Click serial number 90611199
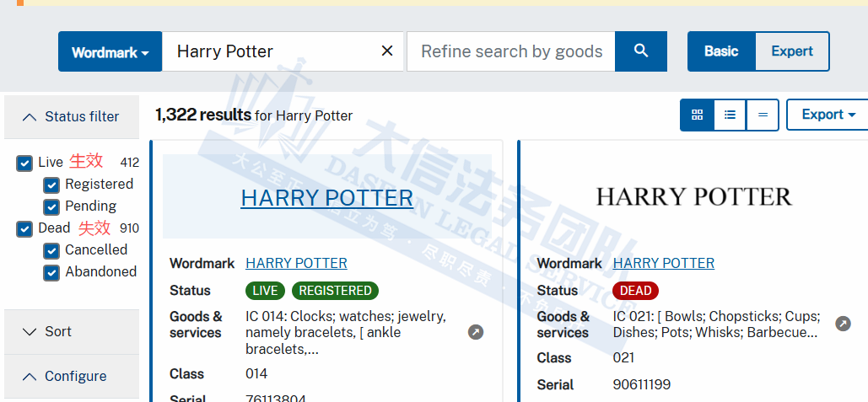 pos(642,385)
